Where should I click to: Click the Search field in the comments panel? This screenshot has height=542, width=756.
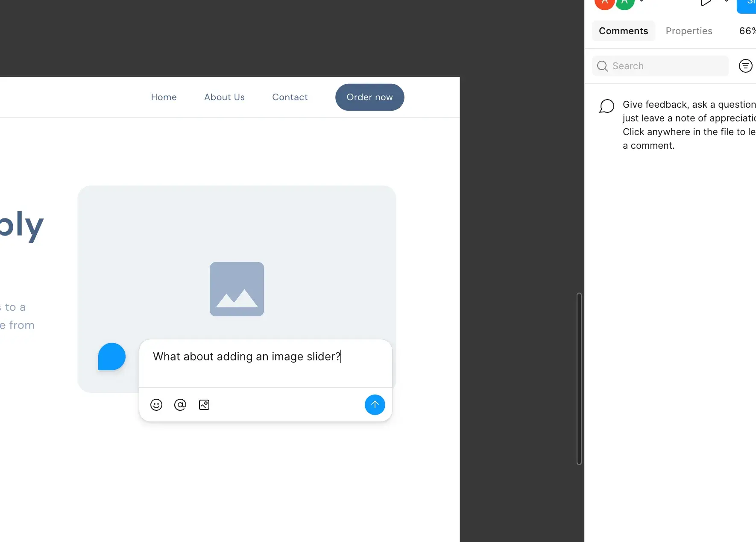659,65
